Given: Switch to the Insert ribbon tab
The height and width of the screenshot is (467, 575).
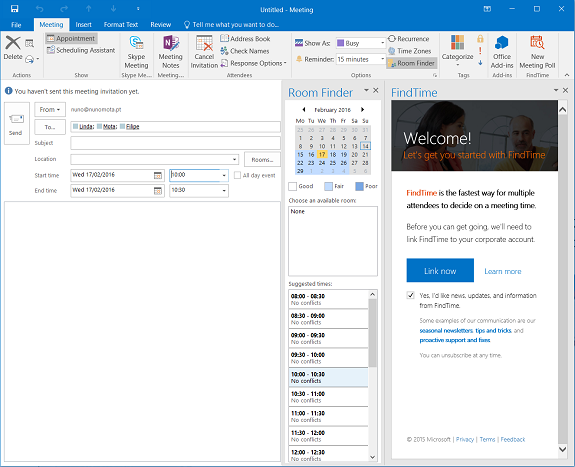Looking at the screenshot, I should [x=83, y=25].
